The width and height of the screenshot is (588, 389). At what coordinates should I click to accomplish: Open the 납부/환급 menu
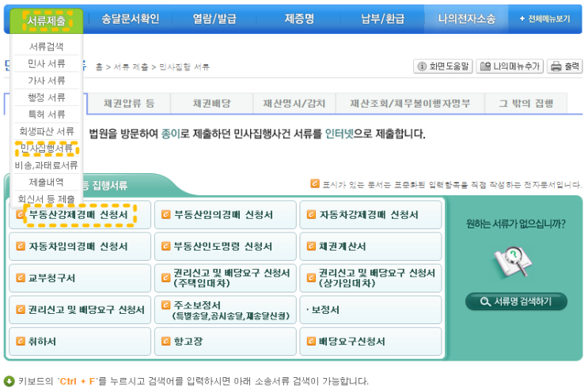click(x=382, y=19)
